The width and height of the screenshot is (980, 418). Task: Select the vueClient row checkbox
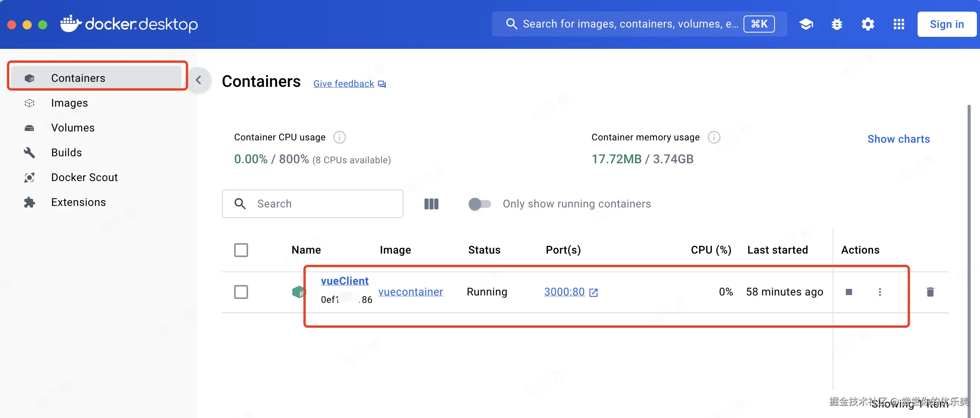point(241,292)
